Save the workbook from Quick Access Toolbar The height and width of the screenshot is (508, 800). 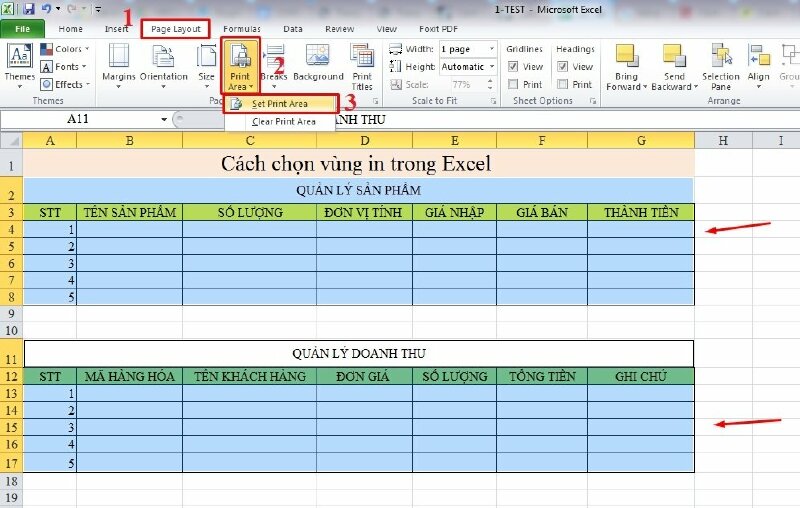pos(29,9)
